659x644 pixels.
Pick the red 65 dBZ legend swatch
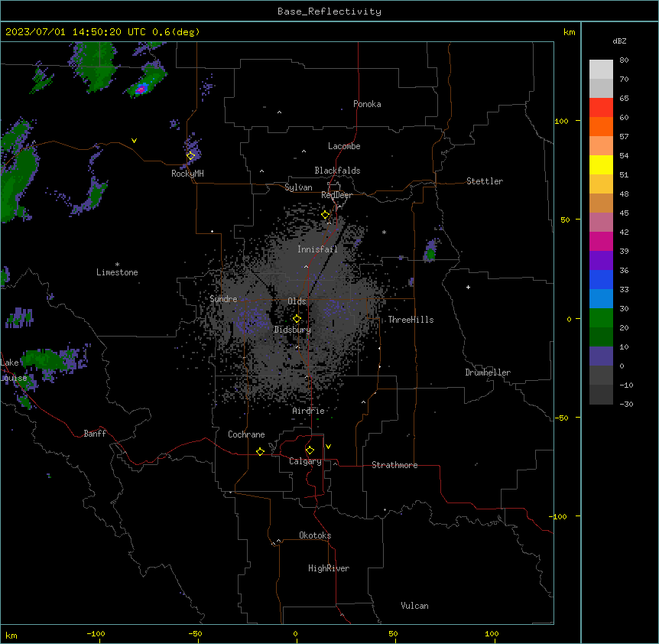tap(601, 108)
